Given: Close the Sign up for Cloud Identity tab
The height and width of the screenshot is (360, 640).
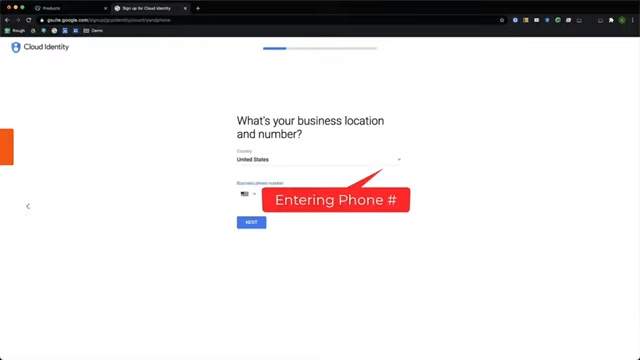Looking at the screenshot, I should tap(185, 8).
